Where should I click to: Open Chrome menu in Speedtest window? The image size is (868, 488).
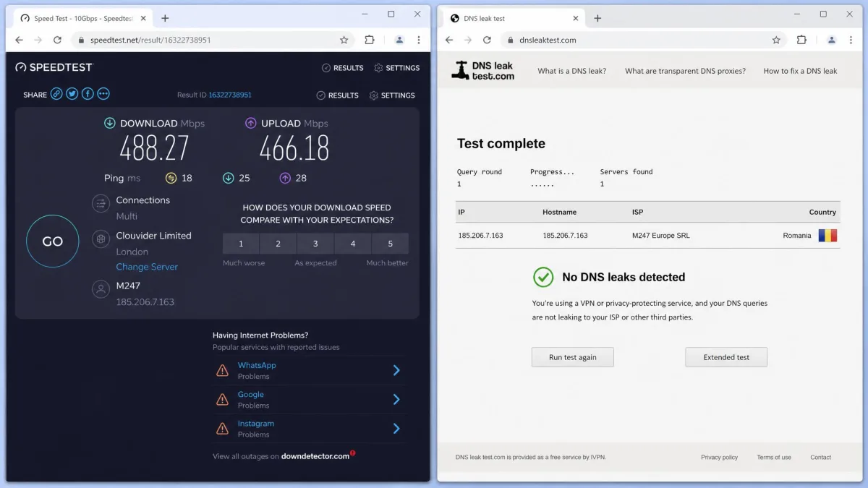419,40
